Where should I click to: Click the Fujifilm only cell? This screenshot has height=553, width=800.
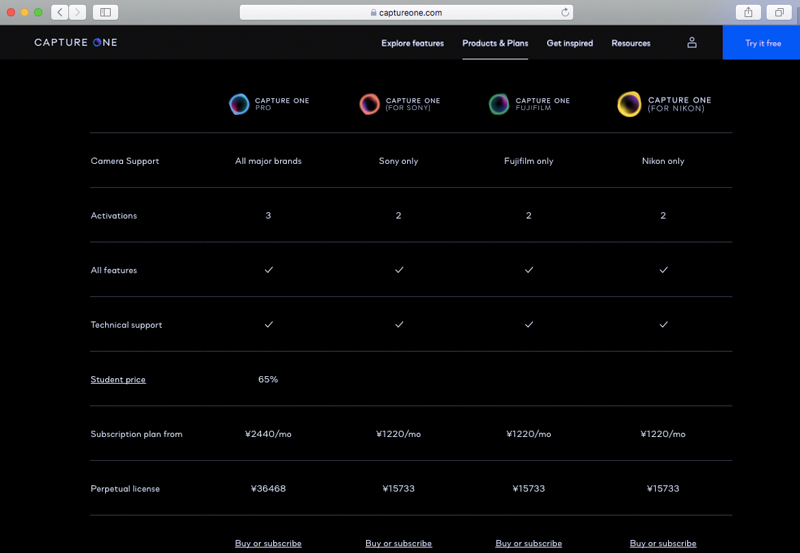(x=529, y=161)
